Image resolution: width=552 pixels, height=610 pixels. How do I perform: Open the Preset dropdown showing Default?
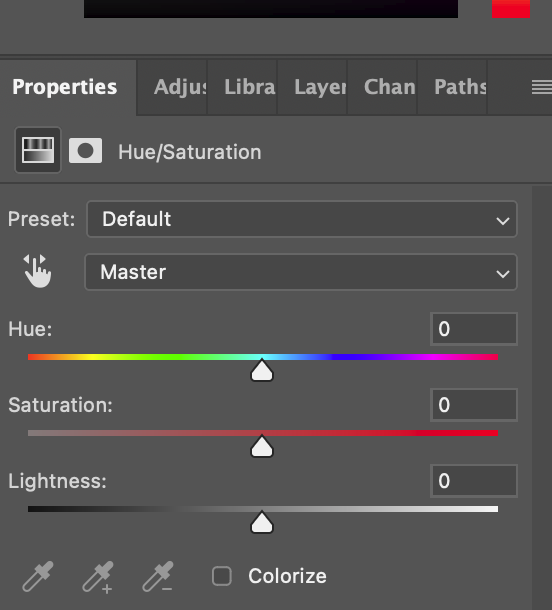[302, 219]
